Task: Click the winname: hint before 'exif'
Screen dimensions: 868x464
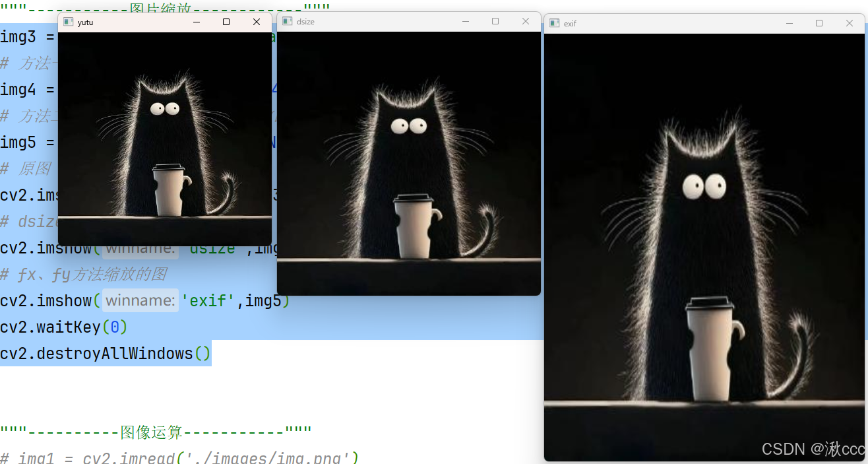Action: [140, 300]
